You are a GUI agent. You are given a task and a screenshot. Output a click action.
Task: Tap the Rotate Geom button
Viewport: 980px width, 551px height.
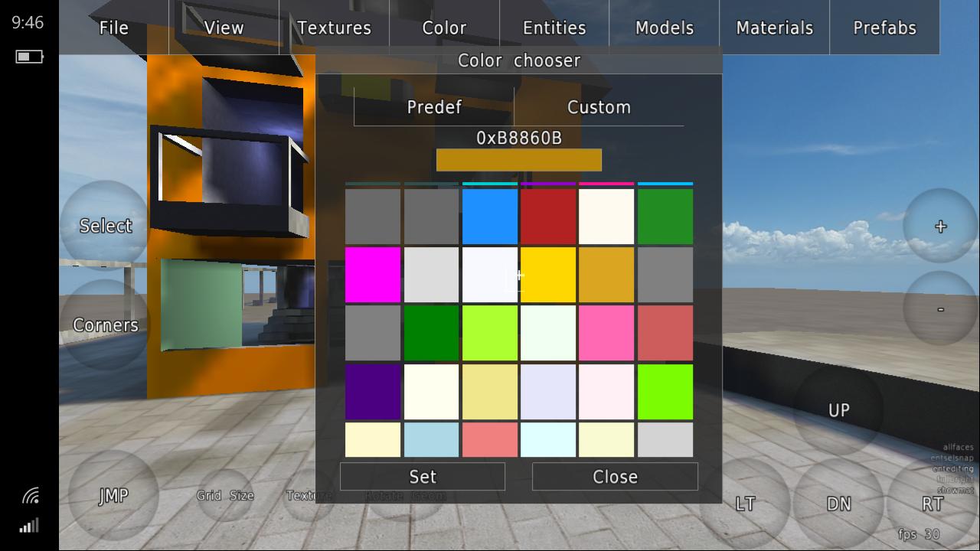pos(406,495)
